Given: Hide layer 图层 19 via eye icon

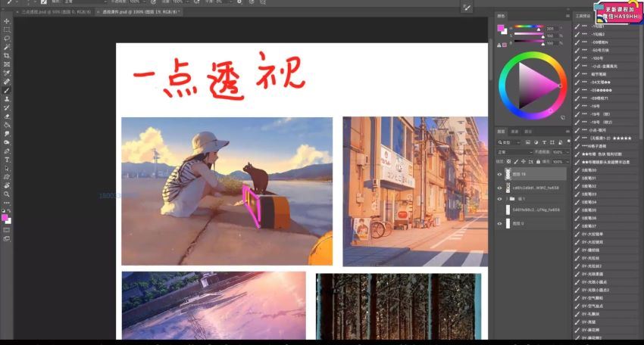Looking at the screenshot, I should pyautogui.click(x=499, y=174).
